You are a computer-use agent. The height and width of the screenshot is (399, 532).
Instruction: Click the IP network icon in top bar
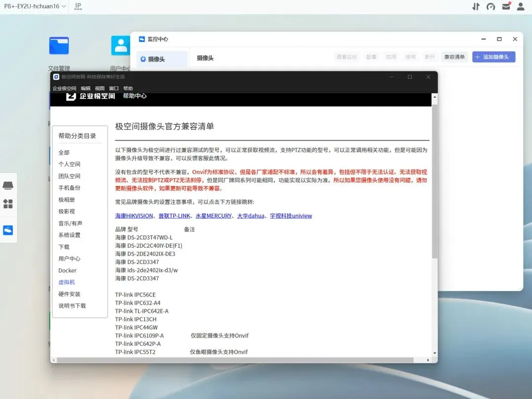[x=78, y=6]
